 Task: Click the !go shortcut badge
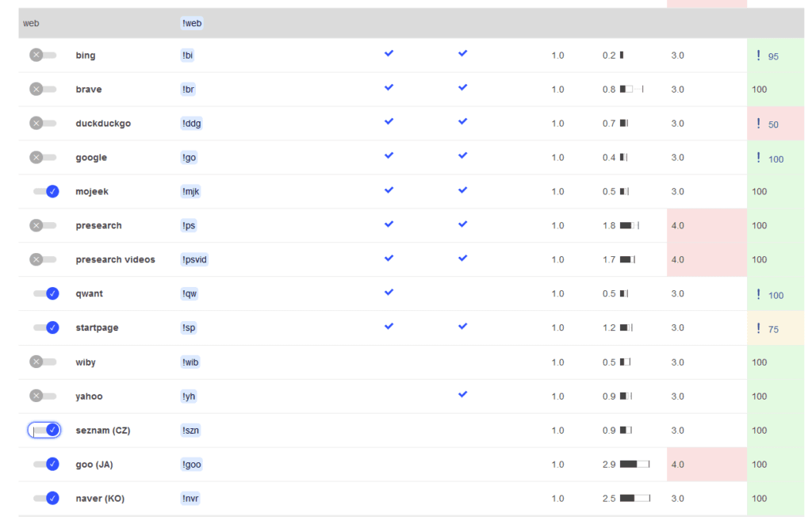tap(189, 158)
